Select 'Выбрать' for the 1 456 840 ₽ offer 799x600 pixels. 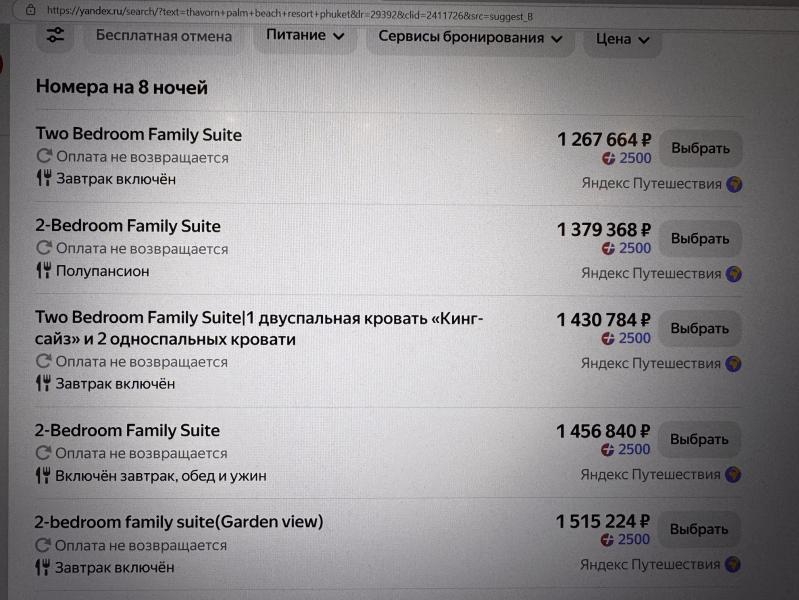[699, 440]
